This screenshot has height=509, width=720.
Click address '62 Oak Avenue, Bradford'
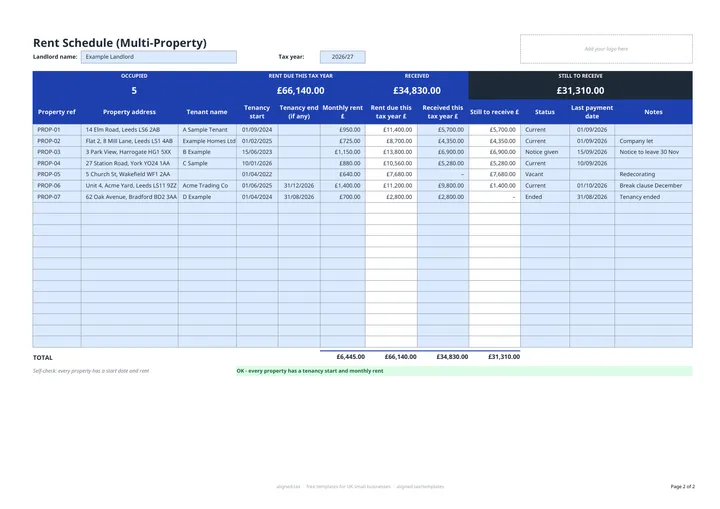coord(129,197)
